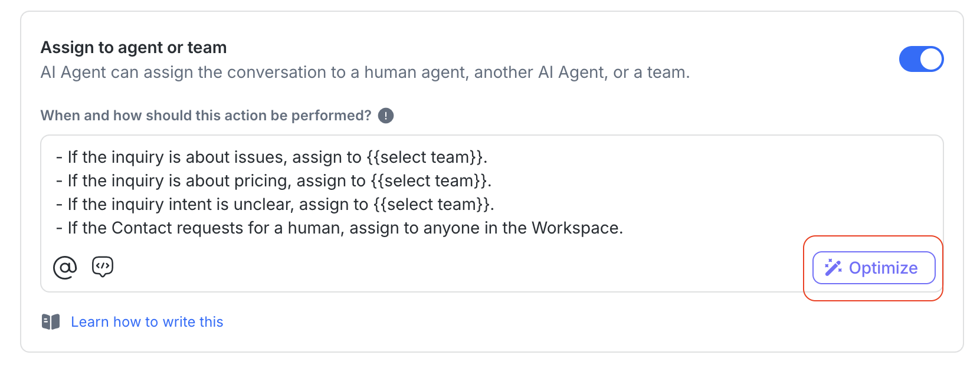Screen dimensions: 980x368
Task: Click the word "issues" in the first instruction
Action: point(260,157)
